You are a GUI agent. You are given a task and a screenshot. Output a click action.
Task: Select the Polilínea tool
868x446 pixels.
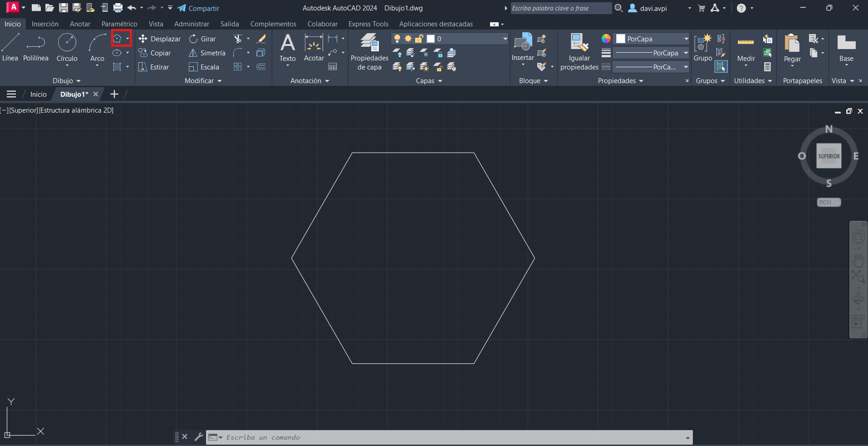pos(35,48)
